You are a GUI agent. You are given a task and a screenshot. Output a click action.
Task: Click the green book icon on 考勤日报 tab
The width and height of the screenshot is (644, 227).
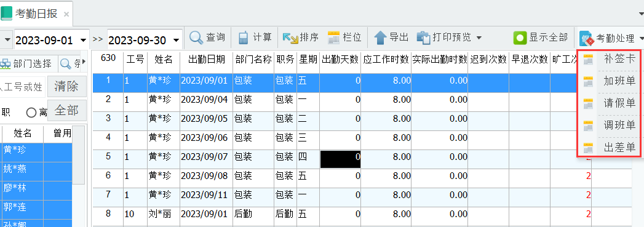pyautogui.click(x=6, y=14)
